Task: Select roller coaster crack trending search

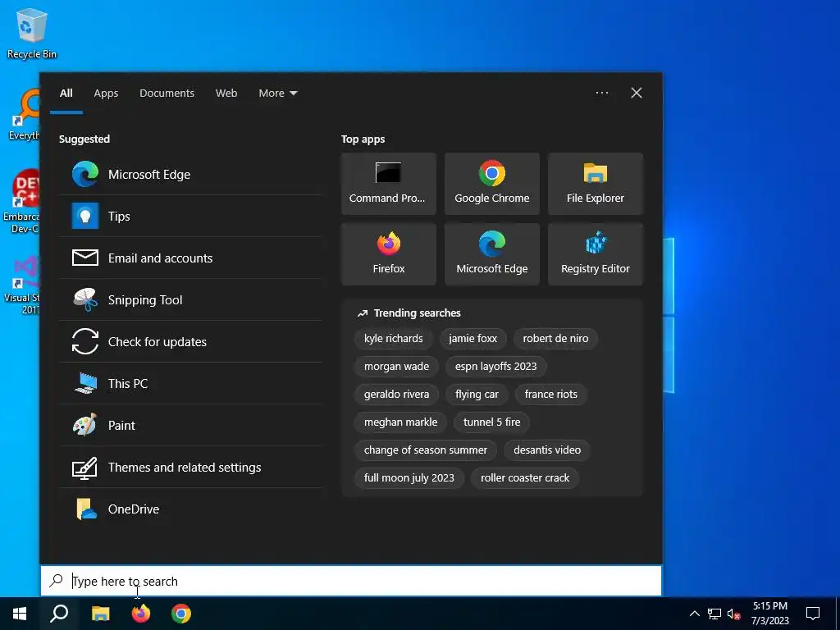Action: [525, 477]
